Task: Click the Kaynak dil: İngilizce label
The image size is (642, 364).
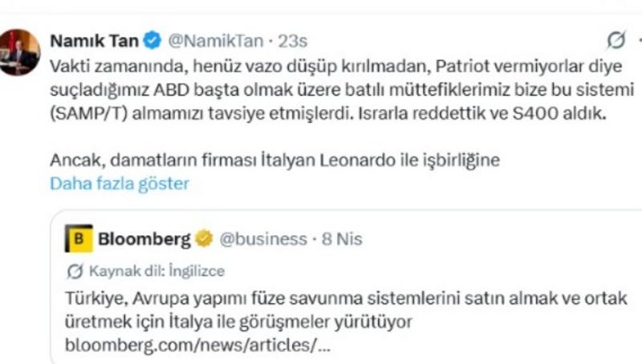Action: click(x=156, y=270)
